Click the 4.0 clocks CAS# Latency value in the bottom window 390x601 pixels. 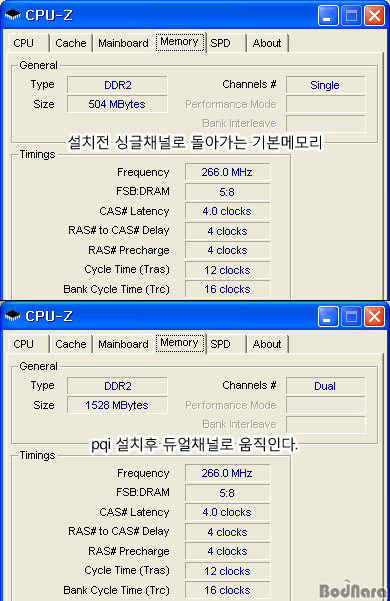click(228, 512)
